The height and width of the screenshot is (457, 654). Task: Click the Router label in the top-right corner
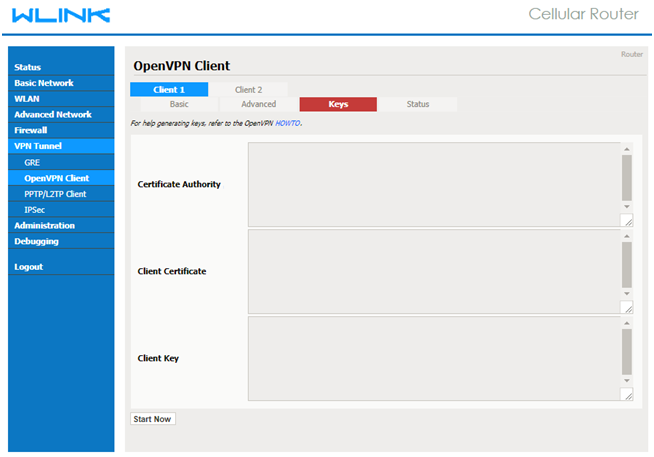(631, 54)
